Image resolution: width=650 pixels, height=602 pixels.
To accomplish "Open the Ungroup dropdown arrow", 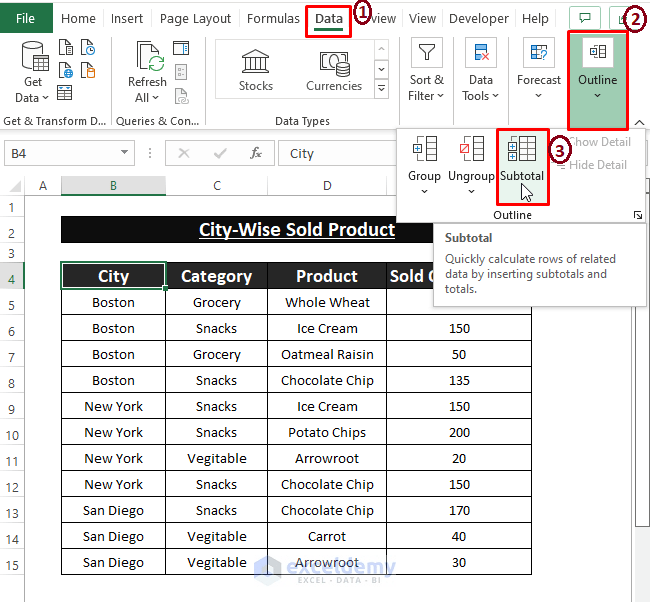I will (x=471, y=191).
